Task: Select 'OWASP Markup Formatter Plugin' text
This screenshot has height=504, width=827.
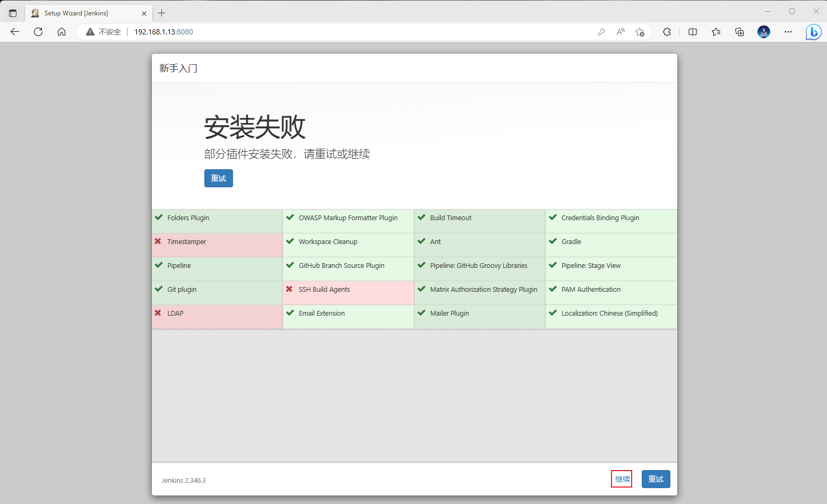Action: point(348,218)
